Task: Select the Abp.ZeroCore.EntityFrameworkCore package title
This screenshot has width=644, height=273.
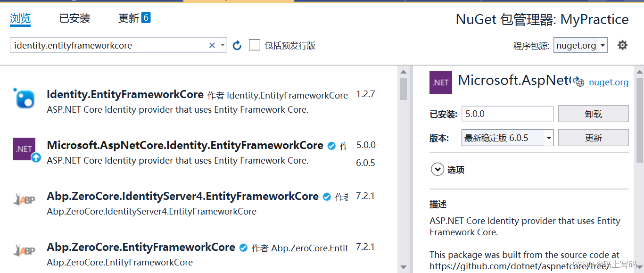Action: tap(141, 247)
